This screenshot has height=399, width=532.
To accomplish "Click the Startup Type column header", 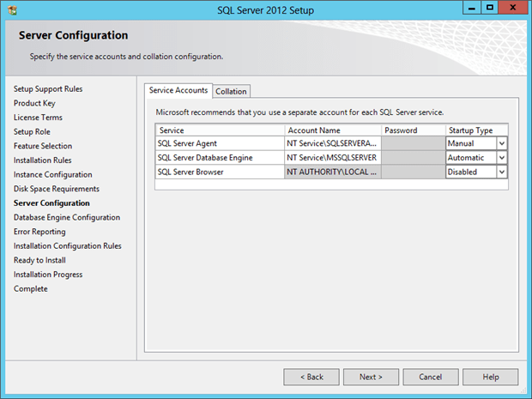I will (x=477, y=130).
